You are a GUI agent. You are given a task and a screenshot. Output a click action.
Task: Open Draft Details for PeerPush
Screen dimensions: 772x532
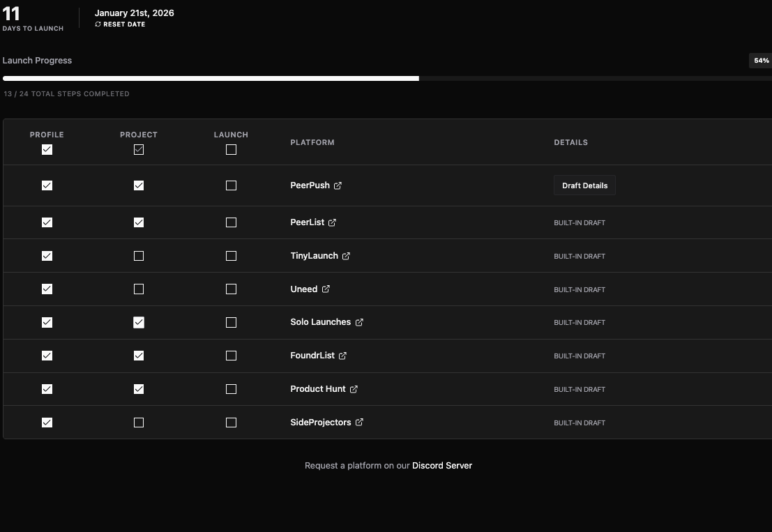coord(584,185)
